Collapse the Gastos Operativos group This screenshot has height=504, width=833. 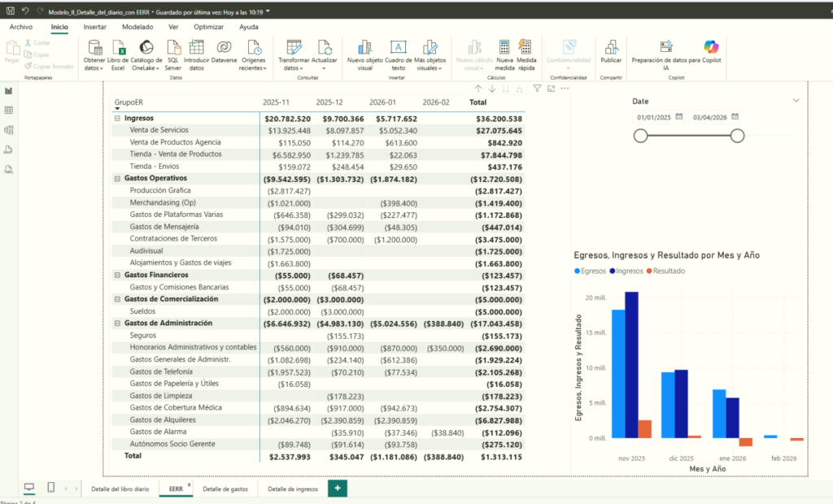point(118,178)
